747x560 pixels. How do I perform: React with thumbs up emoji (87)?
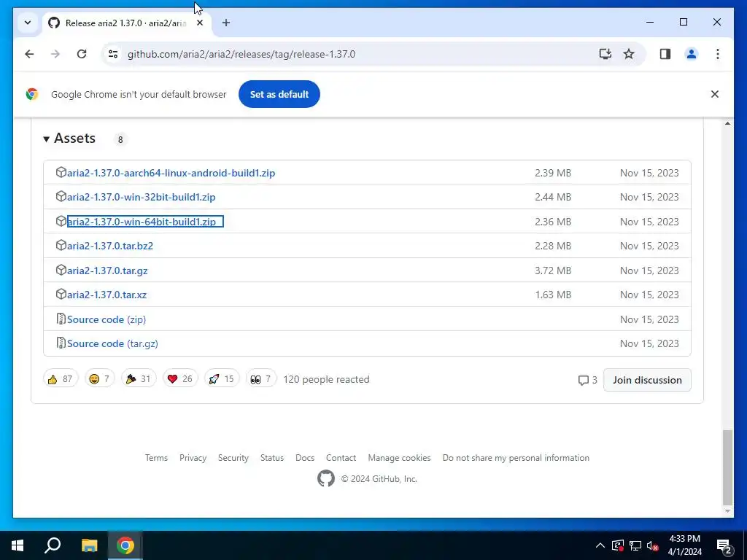[61, 379]
